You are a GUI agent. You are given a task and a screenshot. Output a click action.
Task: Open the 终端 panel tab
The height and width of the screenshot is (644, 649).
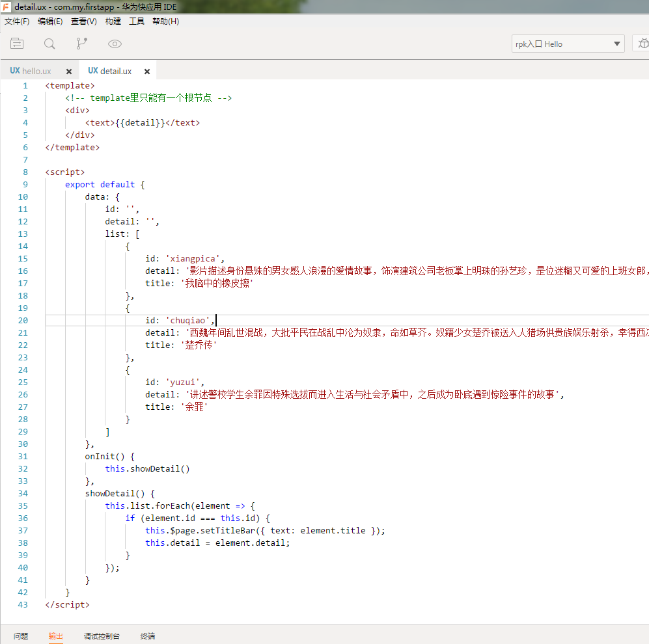point(147,636)
